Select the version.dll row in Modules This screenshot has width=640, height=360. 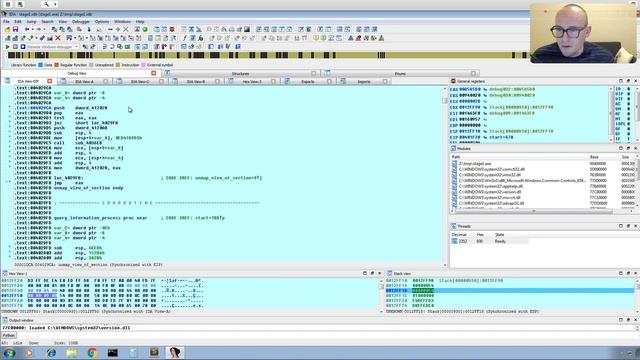543,192
